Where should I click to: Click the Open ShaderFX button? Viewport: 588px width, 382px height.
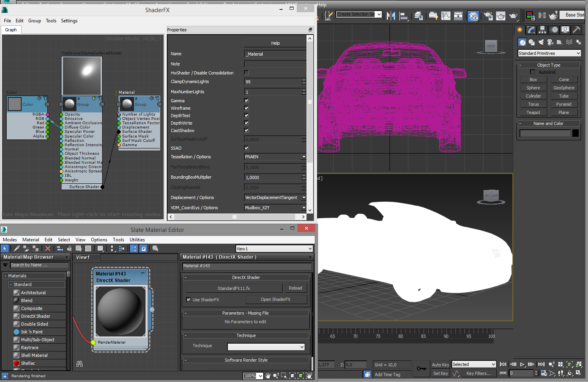tap(276, 299)
